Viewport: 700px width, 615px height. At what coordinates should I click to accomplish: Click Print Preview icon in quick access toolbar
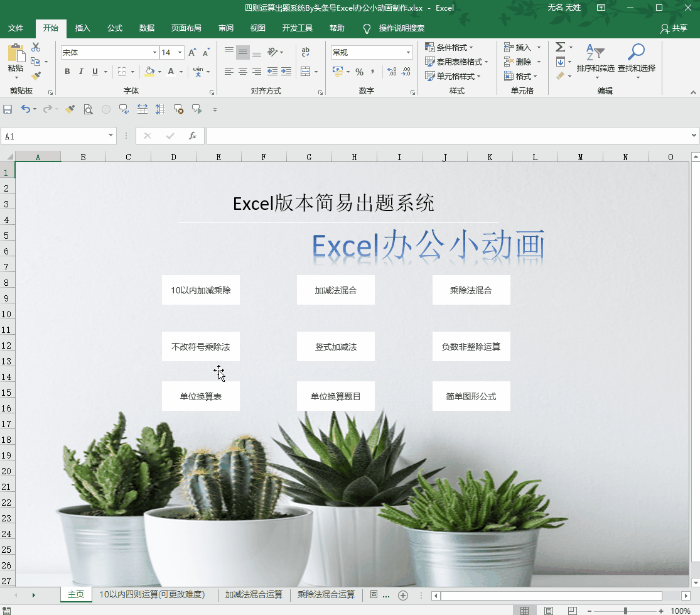88,109
